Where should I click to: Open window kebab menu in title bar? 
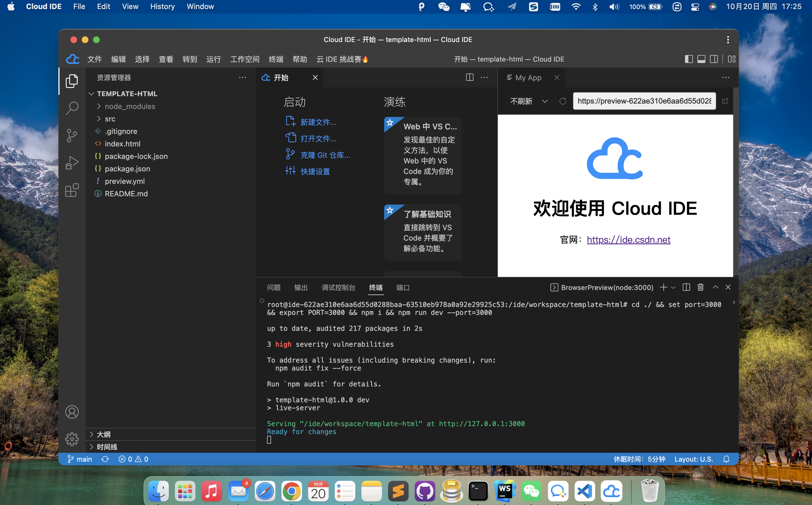tap(728, 40)
